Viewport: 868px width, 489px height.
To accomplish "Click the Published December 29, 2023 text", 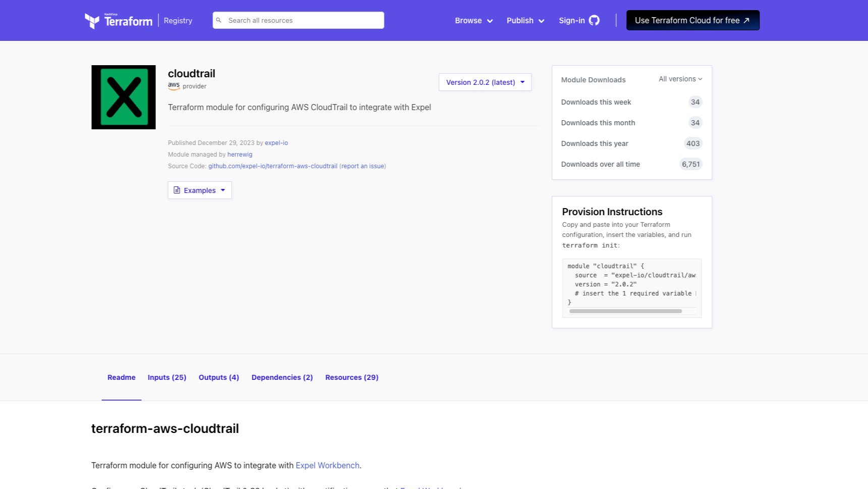I will [x=211, y=143].
